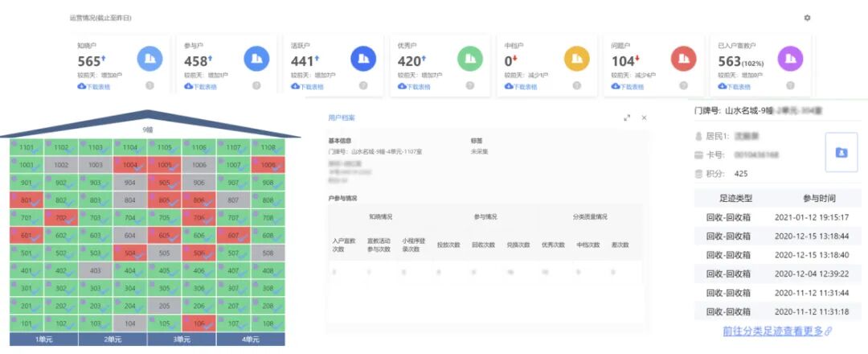
Task: Select green room 303 cell
Action: point(95,289)
